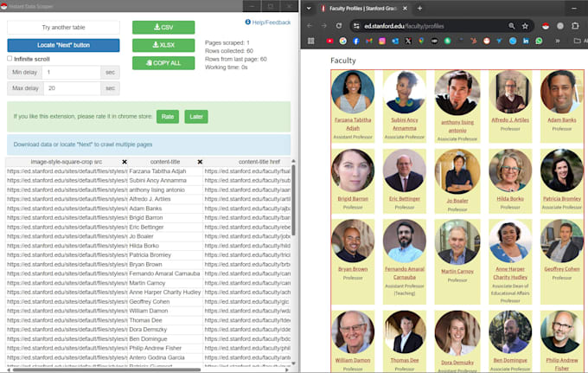Open the WhatsApp bookmark icon

coord(539,41)
